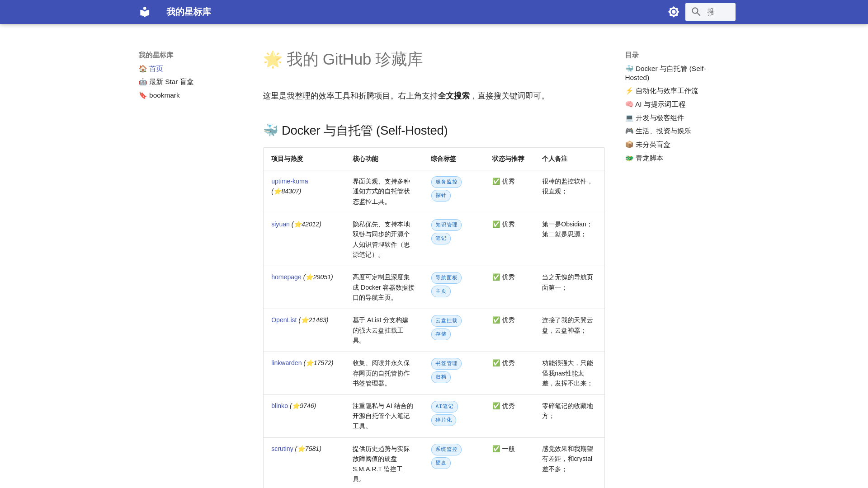Open the homepage project link
868x488 pixels.
tap(286, 277)
